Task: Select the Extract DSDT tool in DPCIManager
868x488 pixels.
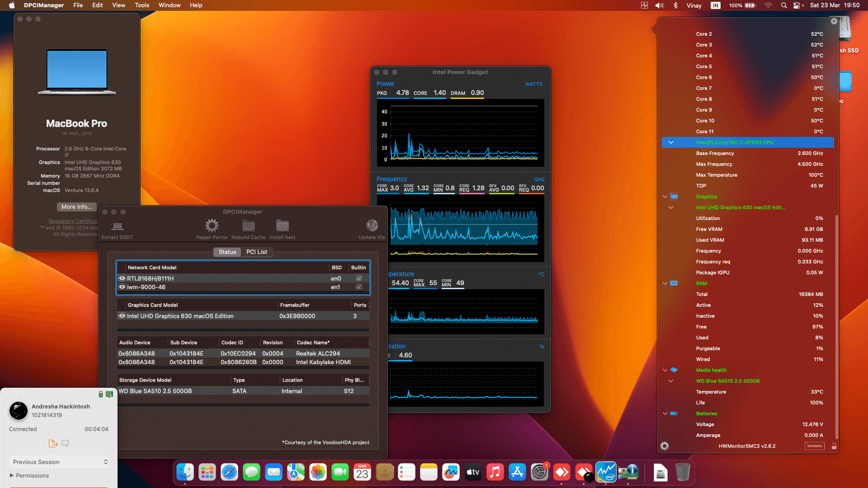Action: 117,228
